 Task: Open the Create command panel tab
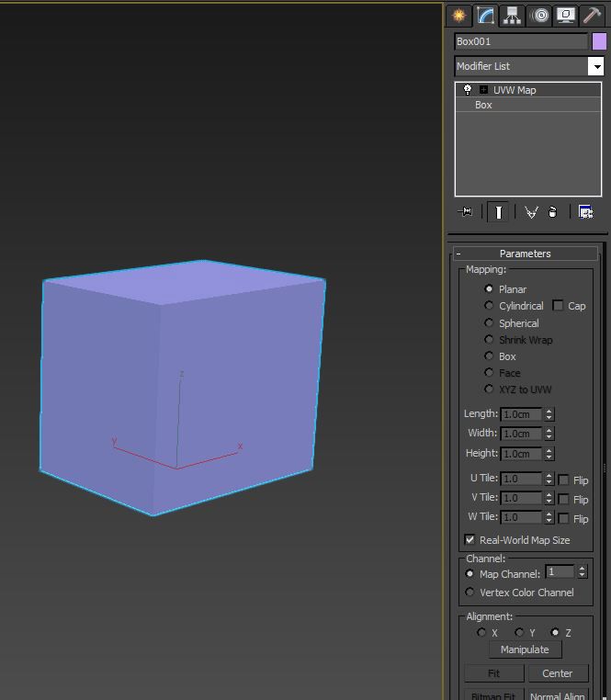pyautogui.click(x=458, y=16)
